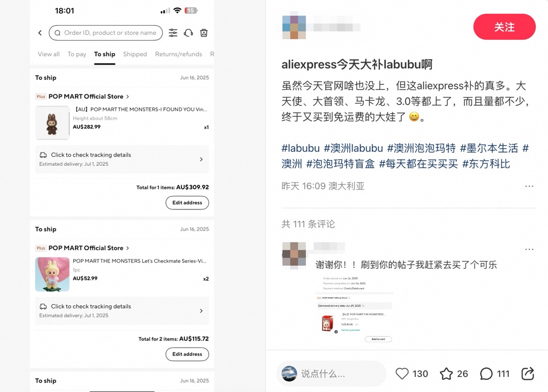Share the post using the share icon

pyautogui.click(x=528, y=373)
